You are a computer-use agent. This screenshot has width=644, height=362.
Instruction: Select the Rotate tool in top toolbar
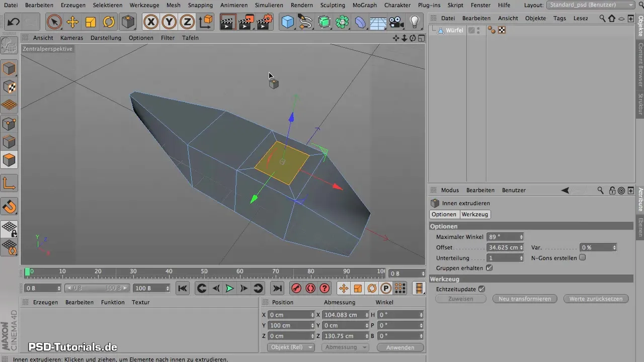click(109, 22)
